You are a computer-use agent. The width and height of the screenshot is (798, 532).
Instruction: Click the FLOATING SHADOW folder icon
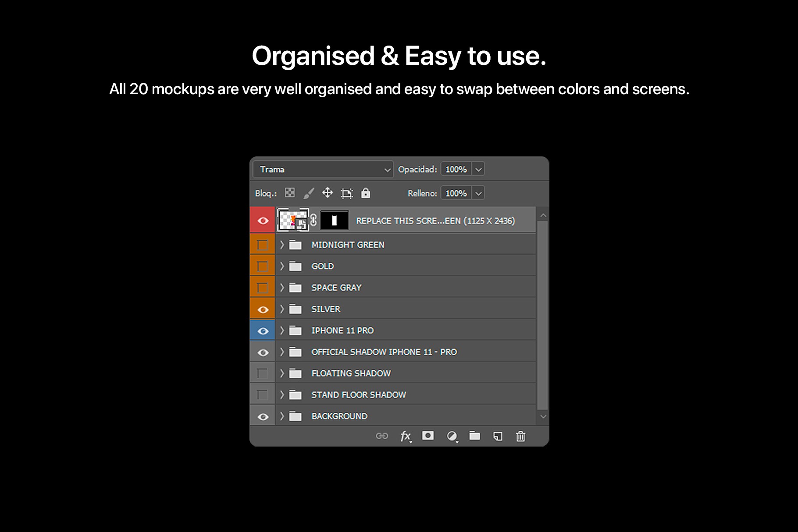(296, 373)
